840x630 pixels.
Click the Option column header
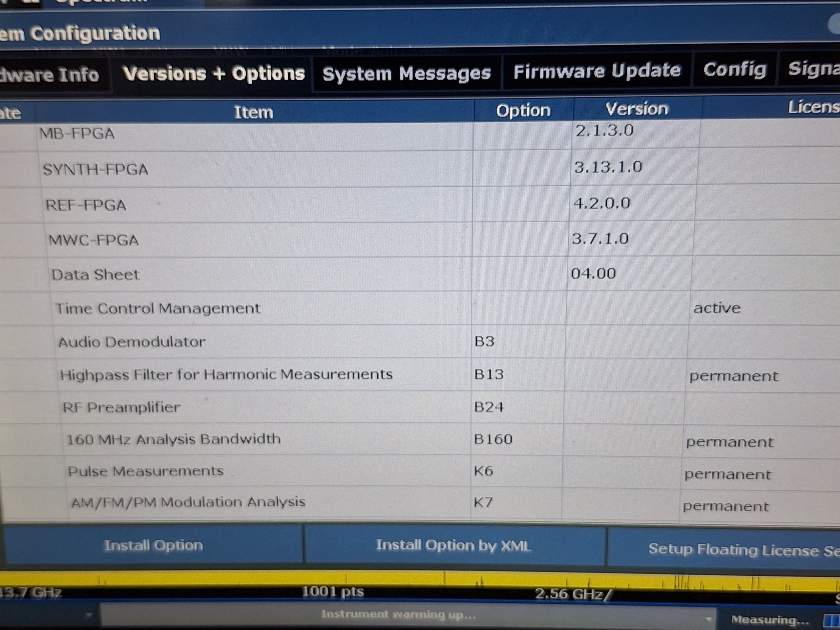tap(523, 111)
